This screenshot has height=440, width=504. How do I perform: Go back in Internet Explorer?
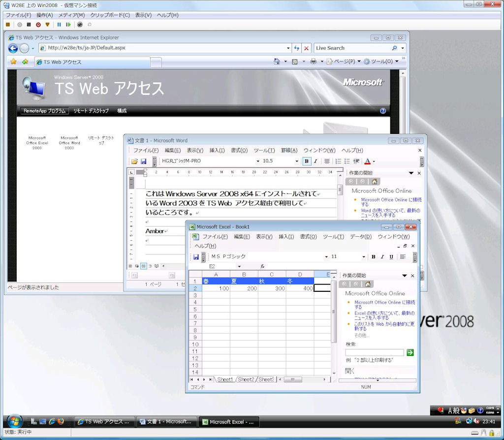13,48
